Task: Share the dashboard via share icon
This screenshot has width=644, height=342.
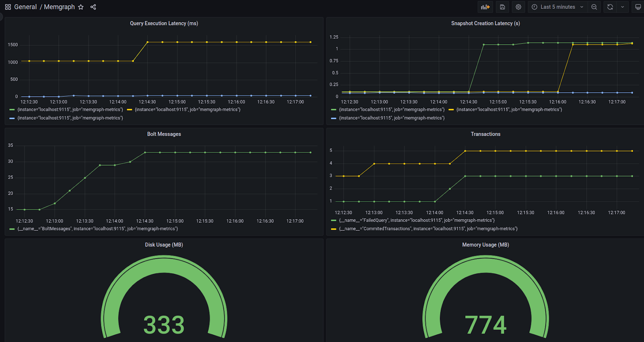Action: (x=93, y=7)
